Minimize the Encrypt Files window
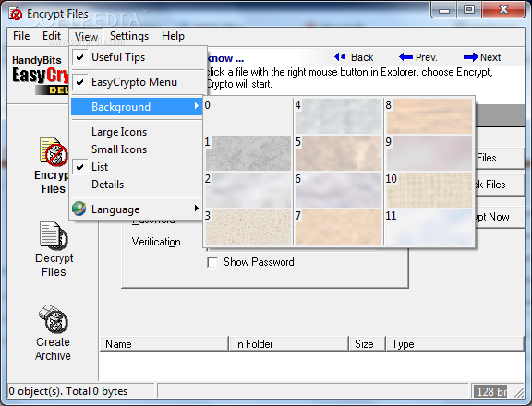Screen dimensions: 532x406 pos(444,9)
